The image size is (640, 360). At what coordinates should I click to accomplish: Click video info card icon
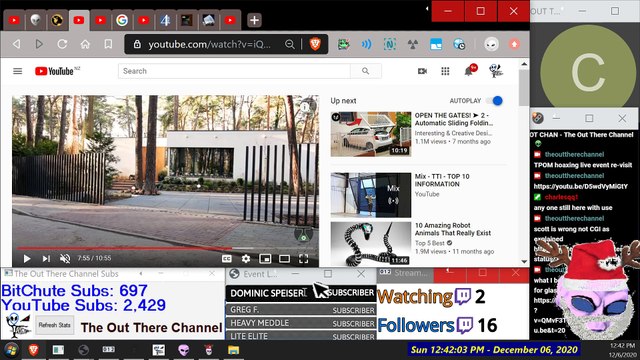305,107
